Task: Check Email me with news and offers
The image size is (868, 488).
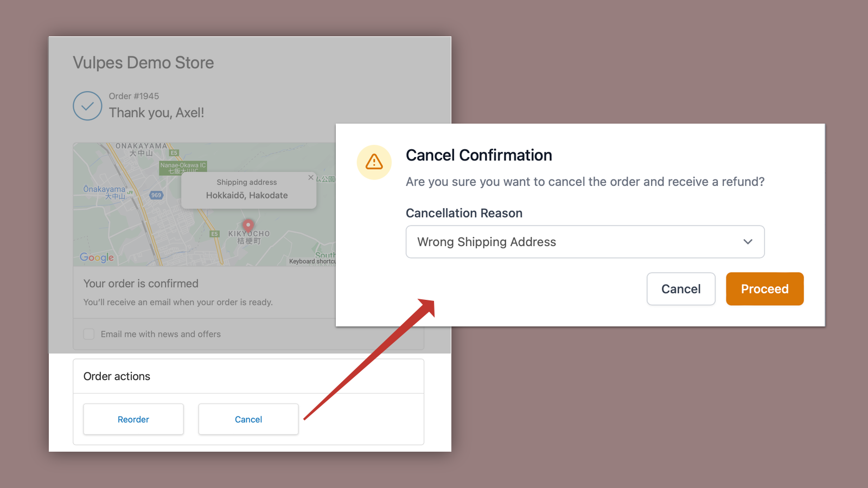Action: pyautogui.click(x=88, y=334)
